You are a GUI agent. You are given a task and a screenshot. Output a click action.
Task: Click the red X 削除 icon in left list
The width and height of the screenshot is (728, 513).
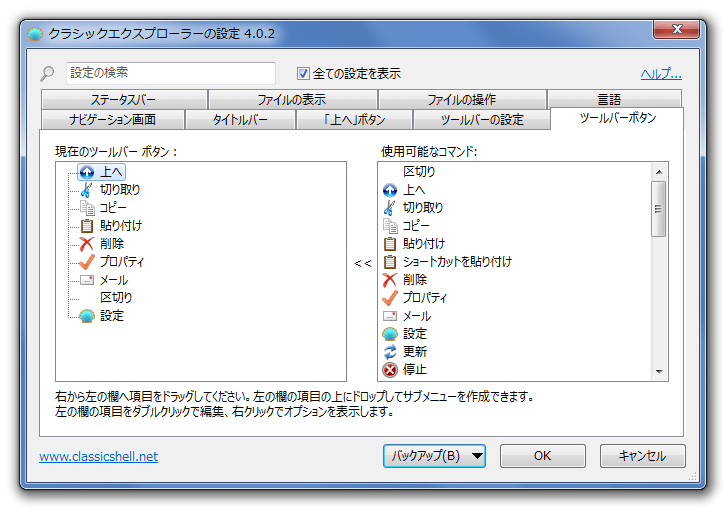point(87,244)
